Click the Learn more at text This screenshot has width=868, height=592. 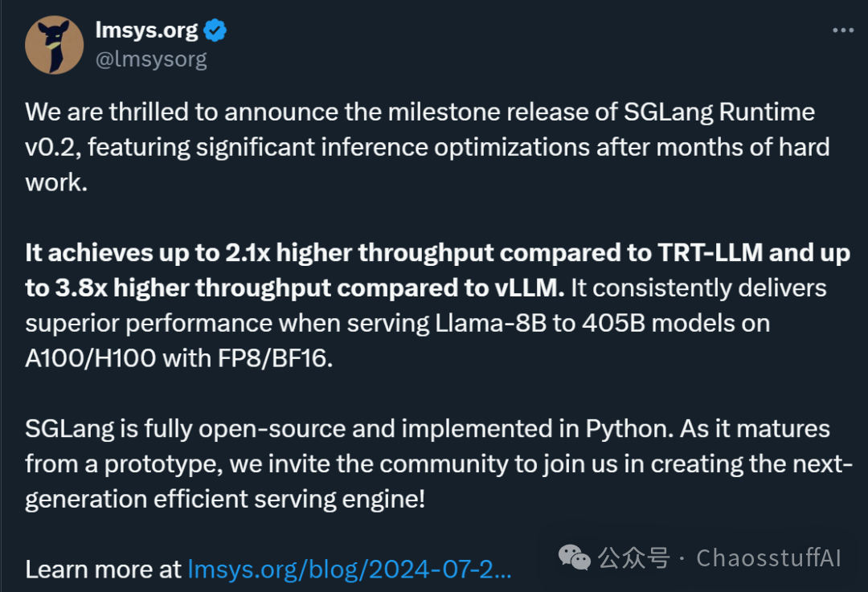[x=103, y=570]
